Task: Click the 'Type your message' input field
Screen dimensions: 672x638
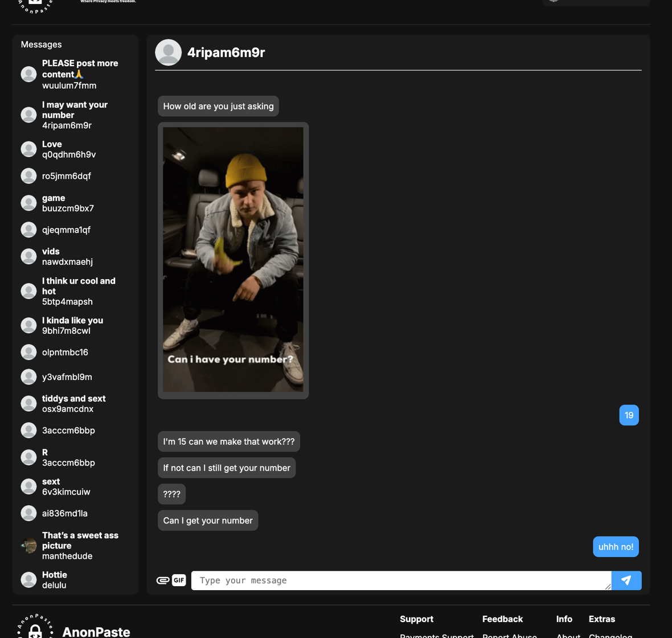Action: 399,580
